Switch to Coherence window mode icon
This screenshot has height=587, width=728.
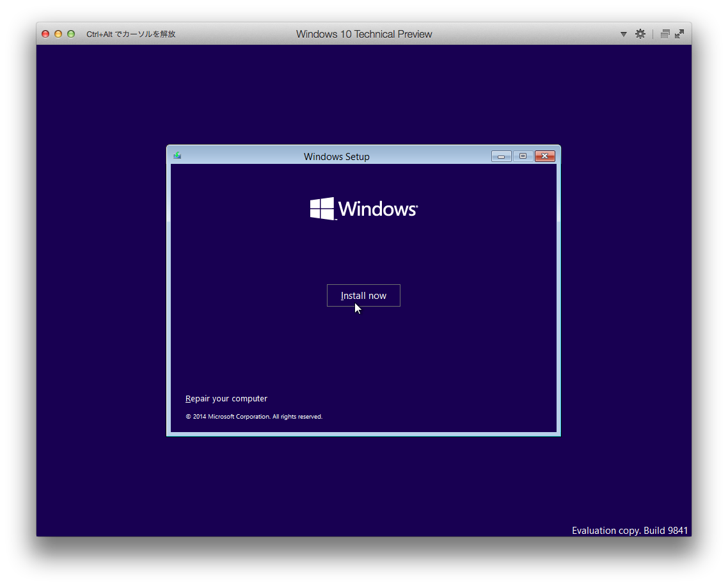[665, 34]
